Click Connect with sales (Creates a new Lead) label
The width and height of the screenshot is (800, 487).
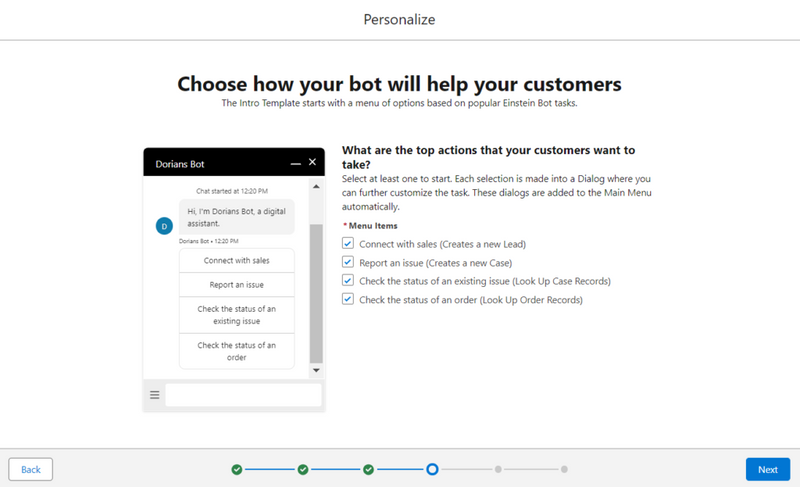pyautogui.click(x=442, y=244)
